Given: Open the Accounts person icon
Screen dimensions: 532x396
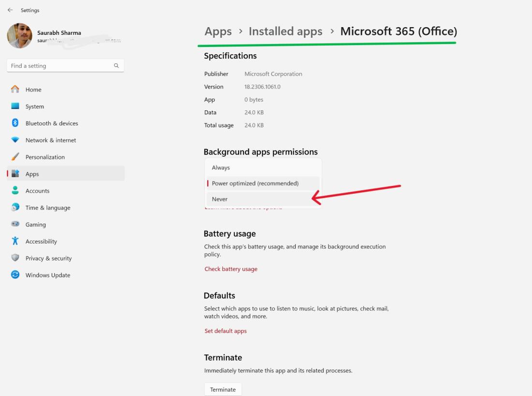Looking at the screenshot, I should point(15,191).
